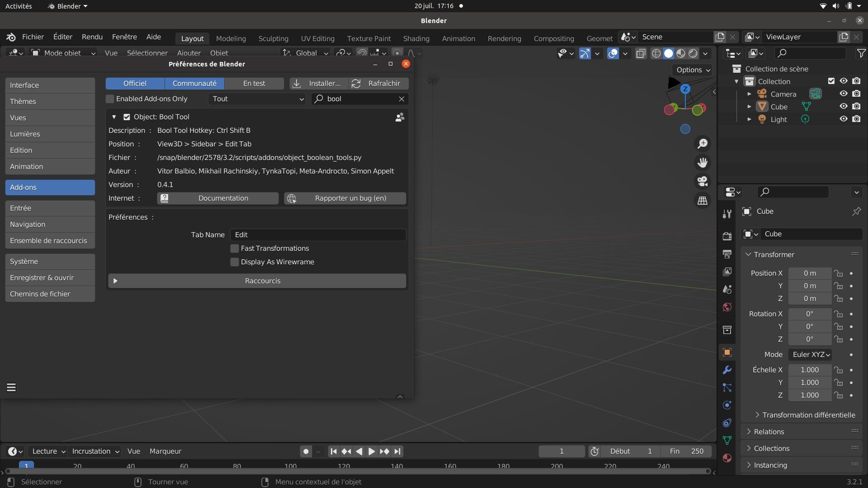Screen dimensions: 868x488
Task: Toggle Enabled Add-ons Only checkbox
Action: tap(110, 99)
